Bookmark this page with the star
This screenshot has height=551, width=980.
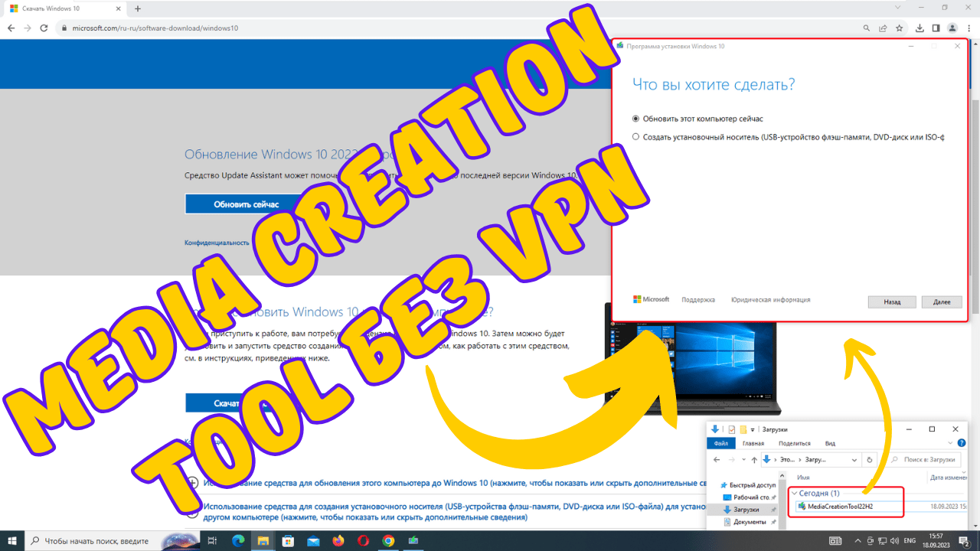[x=900, y=28]
